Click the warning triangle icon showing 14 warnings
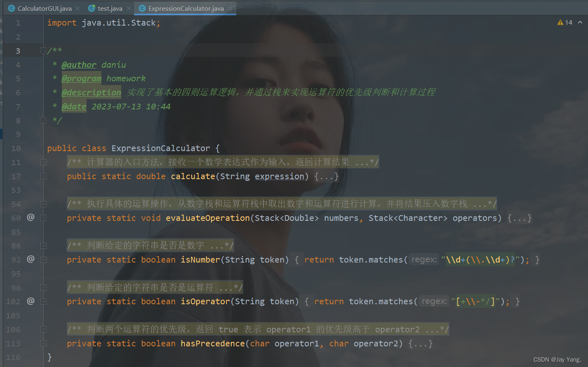 coord(561,22)
